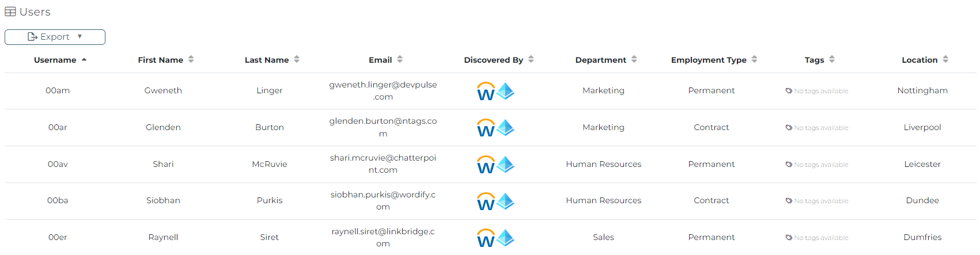Click the Users table icon in the heading

click(10, 12)
